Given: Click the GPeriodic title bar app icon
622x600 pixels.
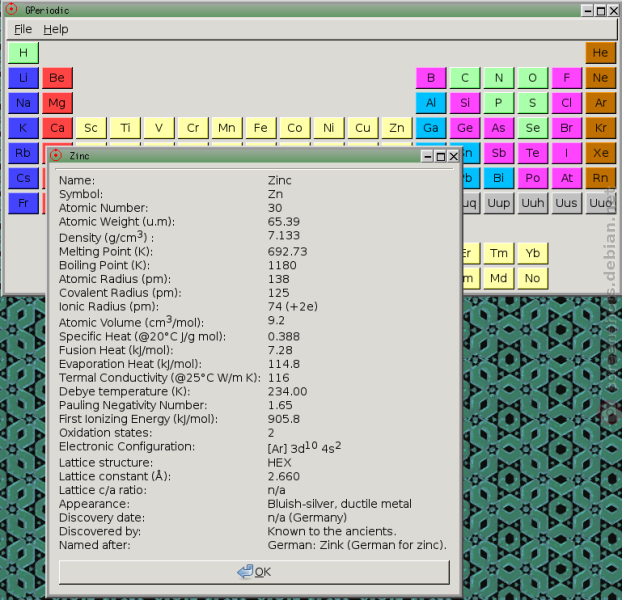Looking at the screenshot, I should [x=12, y=10].
